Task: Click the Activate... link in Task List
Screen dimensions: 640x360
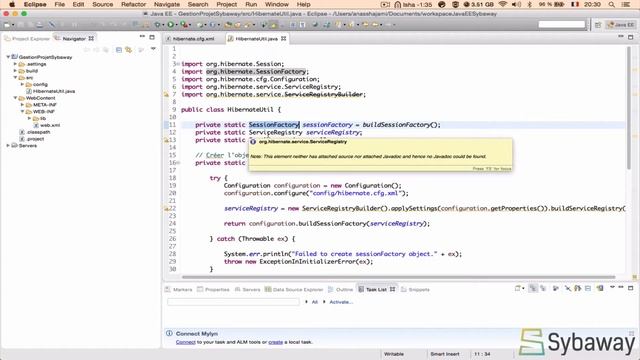Action: 341,302
